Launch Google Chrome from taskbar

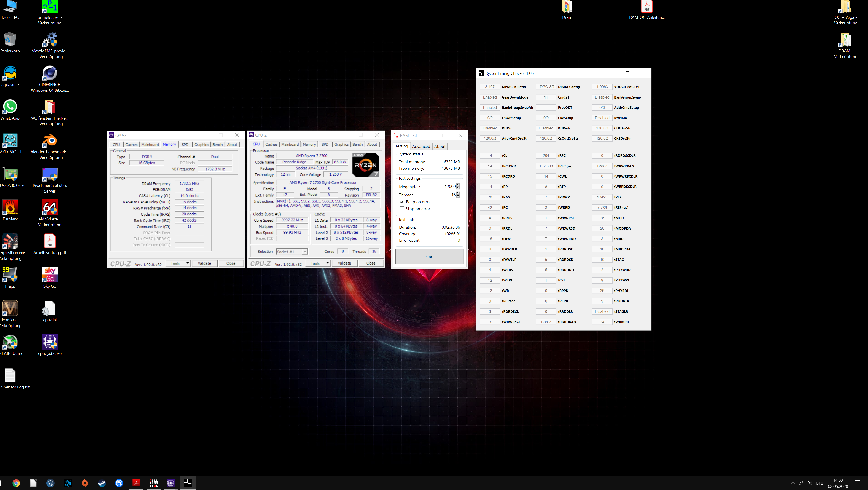coord(16,483)
